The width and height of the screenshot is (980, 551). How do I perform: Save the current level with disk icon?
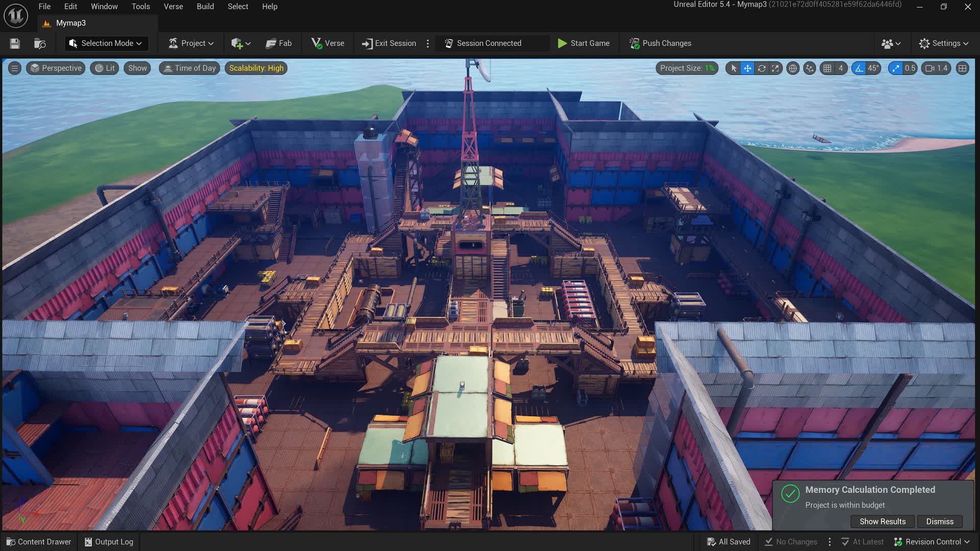point(15,43)
